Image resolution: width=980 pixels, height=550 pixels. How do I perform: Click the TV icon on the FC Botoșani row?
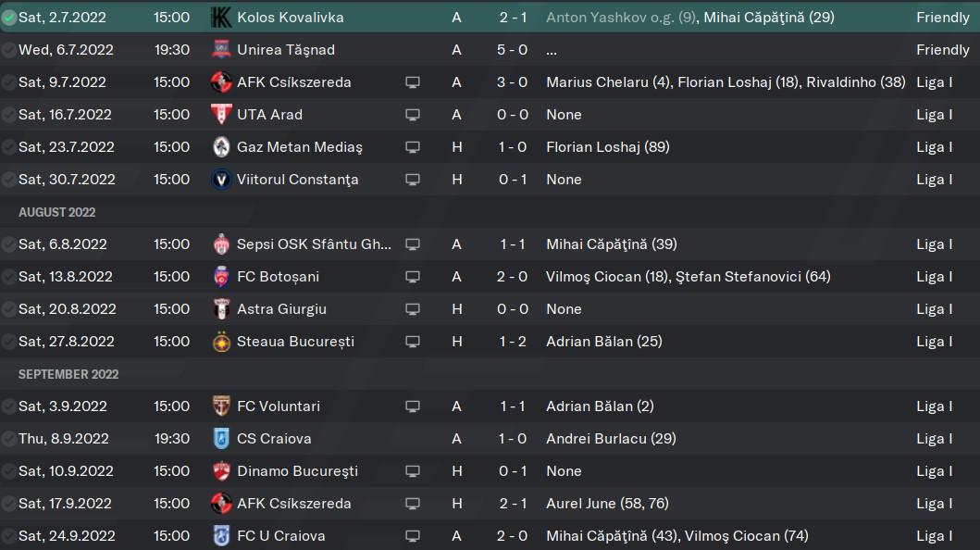pyautogui.click(x=413, y=277)
